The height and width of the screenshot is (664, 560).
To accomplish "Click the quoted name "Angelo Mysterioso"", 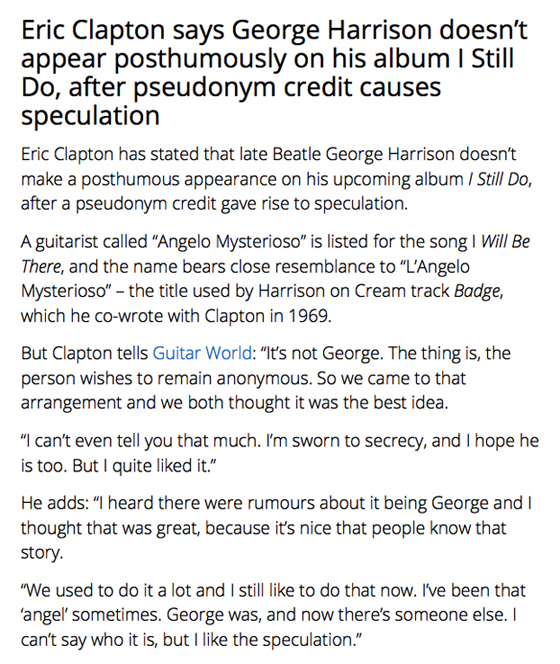I will click(x=229, y=242).
